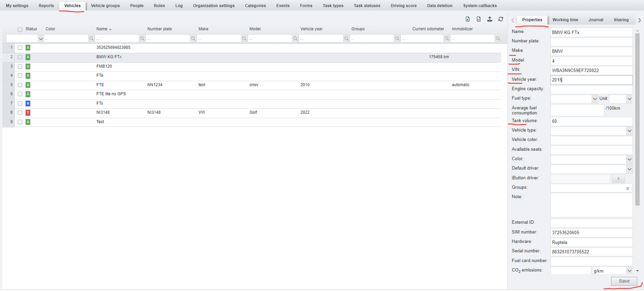
Task: Click the Vehicle year column search magnifier
Action: (x=346, y=38)
